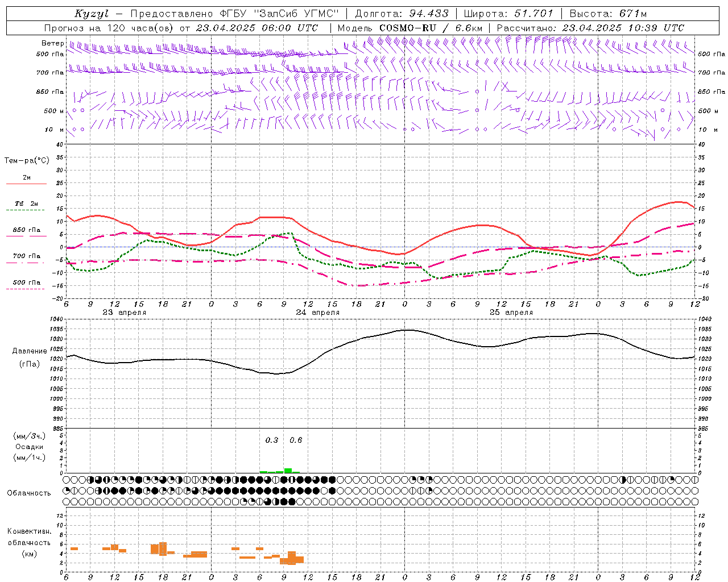Select the 'Тем-ра(°C)' temperature axis title
This screenshot has height=582, width=728.
tap(27, 161)
